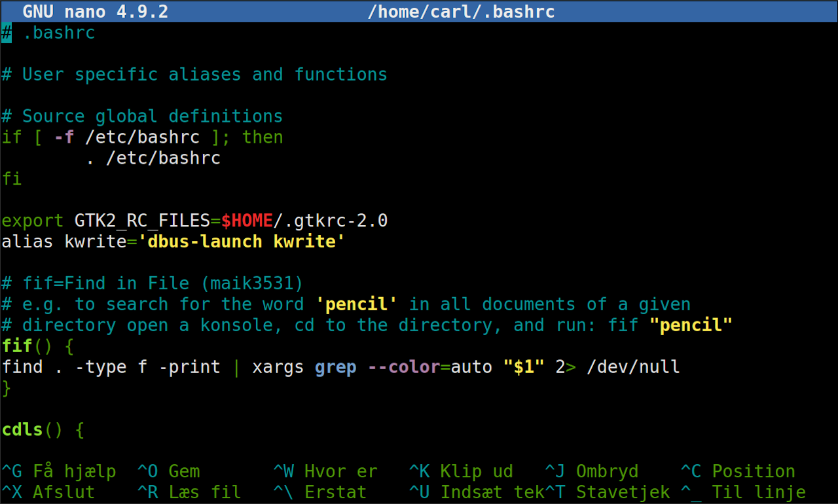Viewport: 838px width, 504px height.
Task: Click the ^G Få hjælp shortcut
Action: pos(59,471)
